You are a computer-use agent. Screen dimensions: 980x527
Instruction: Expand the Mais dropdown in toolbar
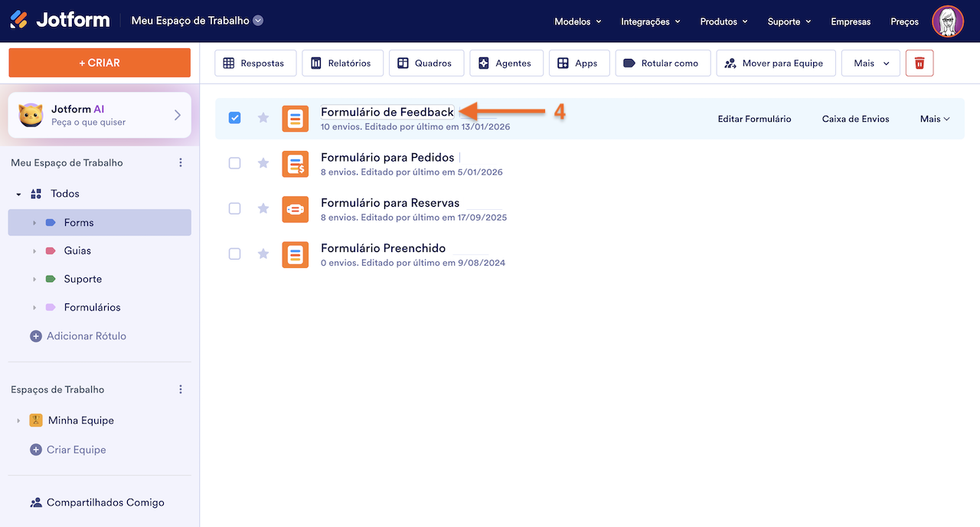point(871,63)
